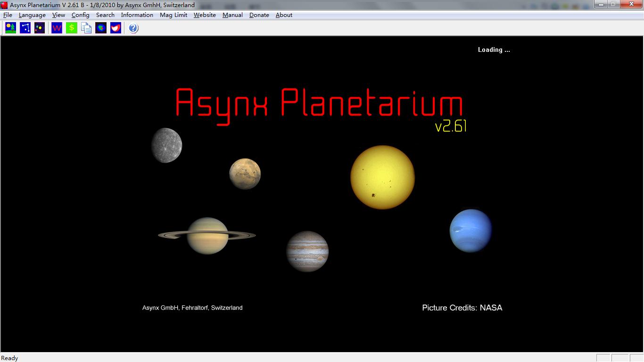This screenshot has width=644, height=362.
Task: Open the Language menu
Action: [x=32, y=15]
